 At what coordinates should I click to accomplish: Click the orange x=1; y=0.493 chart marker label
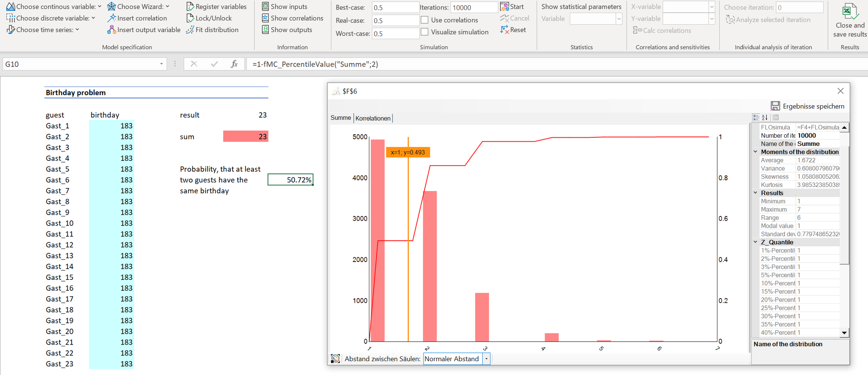coord(408,152)
